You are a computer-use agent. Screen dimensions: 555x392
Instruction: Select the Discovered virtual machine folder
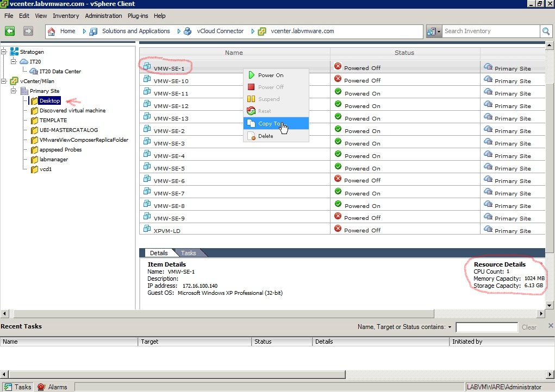point(72,111)
